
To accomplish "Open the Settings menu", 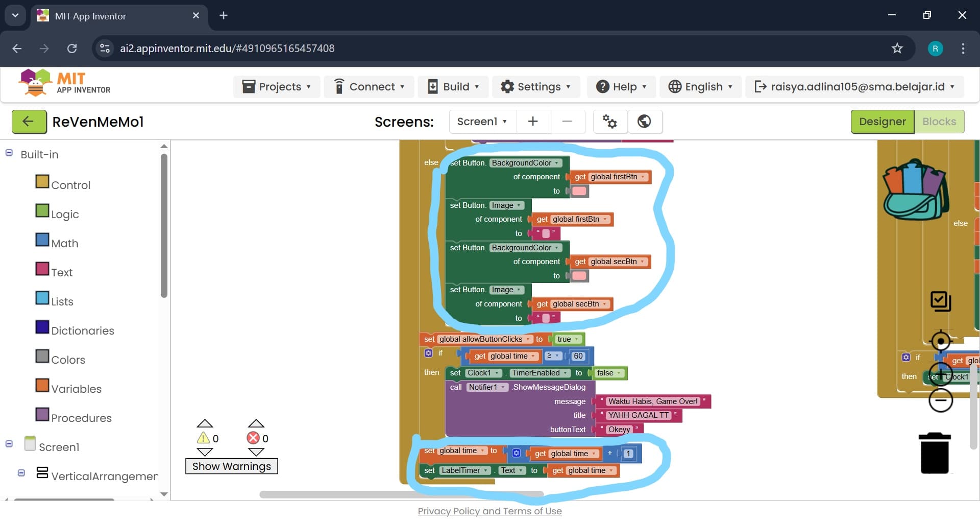I will (536, 87).
